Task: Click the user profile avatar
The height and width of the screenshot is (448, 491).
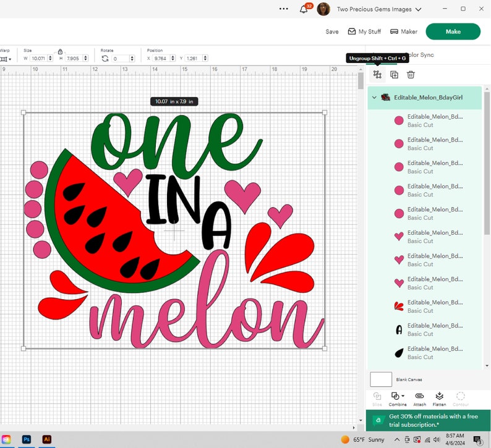Action: (323, 9)
